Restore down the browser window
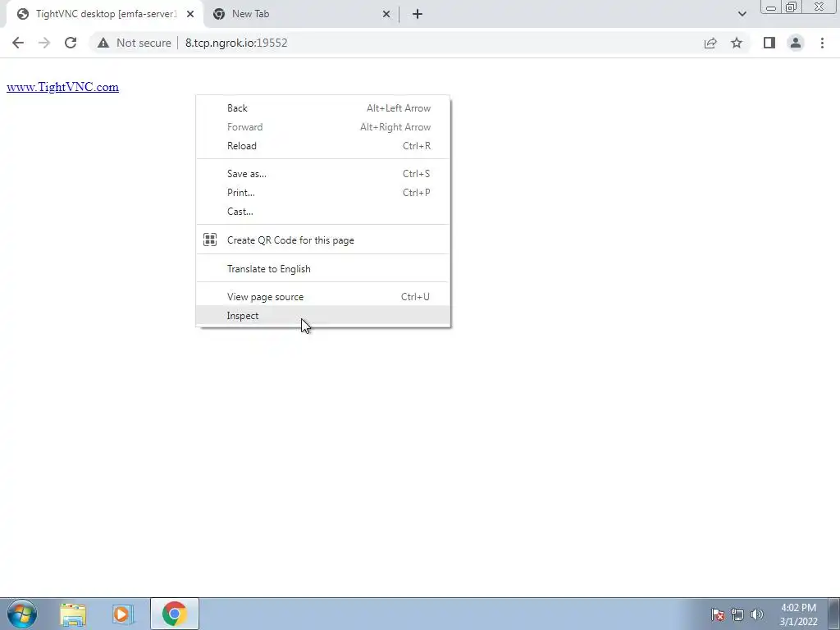Screen dimensions: 840x630 coord(792,7)
